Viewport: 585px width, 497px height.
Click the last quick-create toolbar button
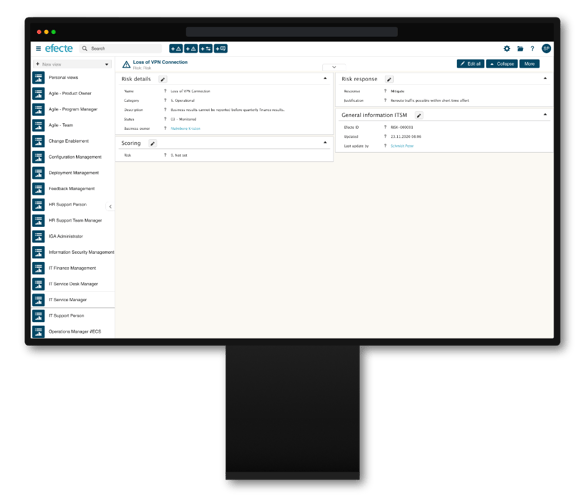(x=220, y=49)
